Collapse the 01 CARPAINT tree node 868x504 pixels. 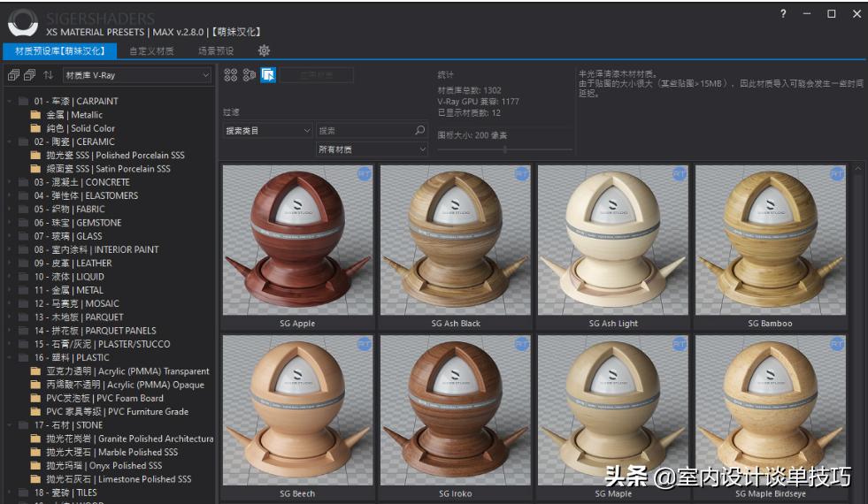point(10,102)
